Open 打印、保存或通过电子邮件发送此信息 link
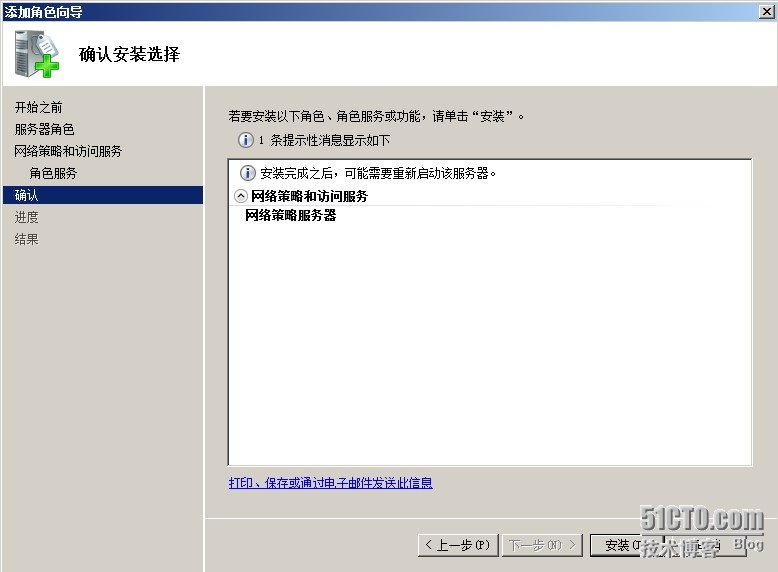Image resolution: width=778 pixels, height=572 pixels. [330, 483]
